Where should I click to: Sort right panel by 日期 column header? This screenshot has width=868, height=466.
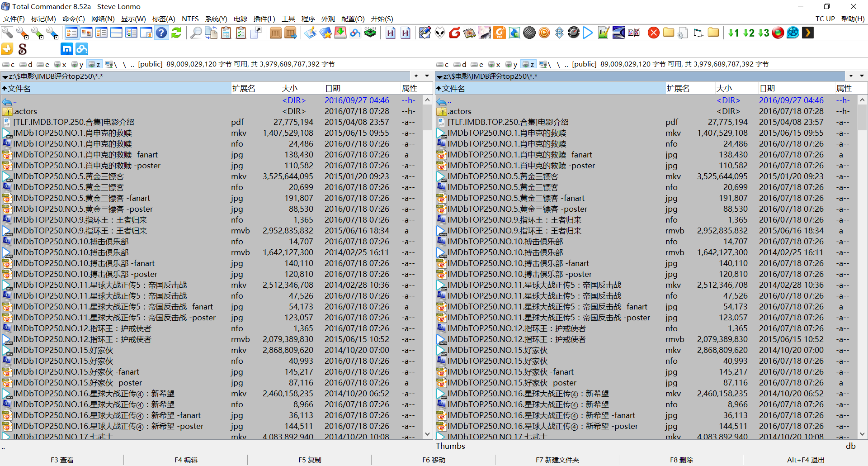coord(797,88)
